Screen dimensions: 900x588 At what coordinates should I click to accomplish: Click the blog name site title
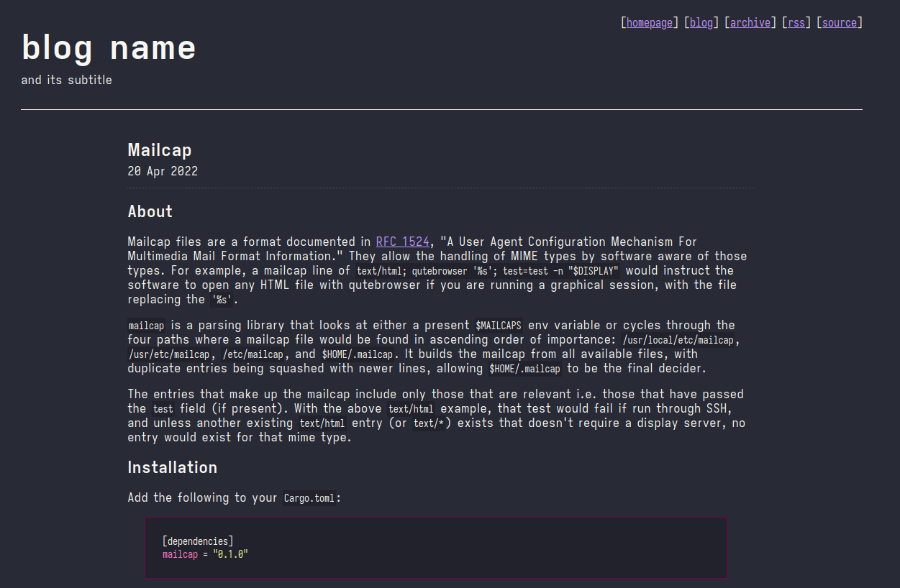109,47
